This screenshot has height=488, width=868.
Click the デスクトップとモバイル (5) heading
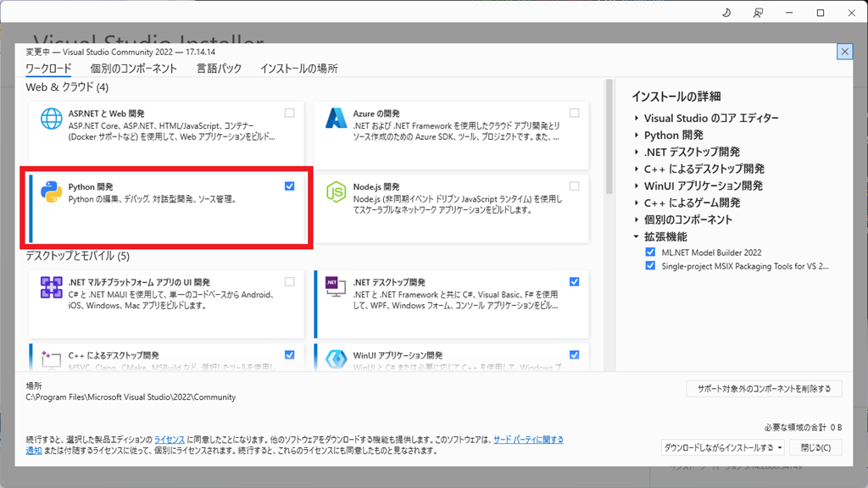(x=77, y=256)
